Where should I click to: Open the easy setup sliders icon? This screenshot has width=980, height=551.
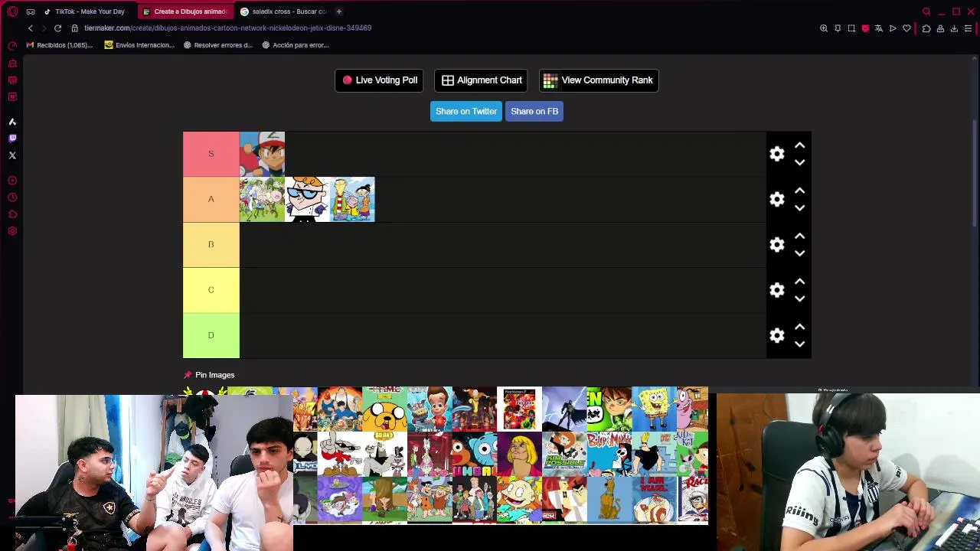point(968,28)
